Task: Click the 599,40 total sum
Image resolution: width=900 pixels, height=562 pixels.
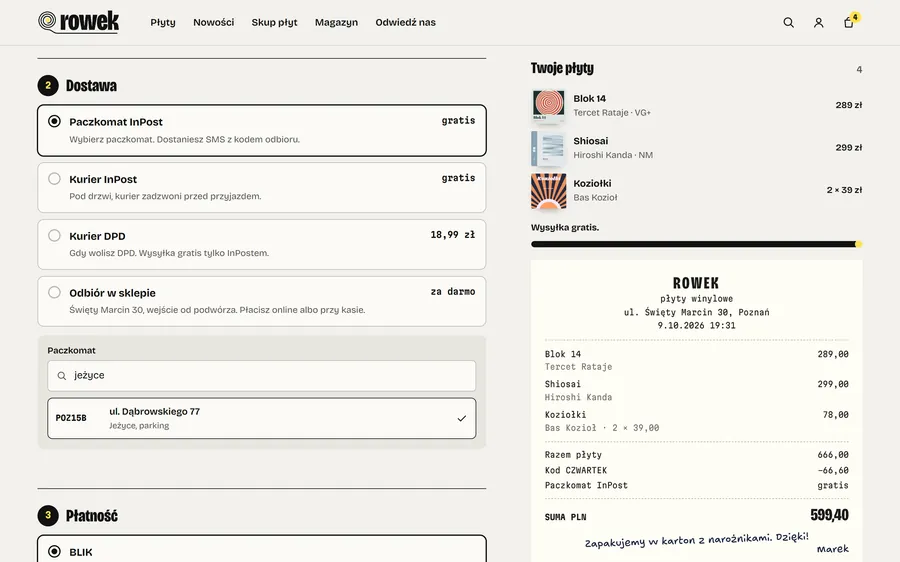Action: point(829,515)
